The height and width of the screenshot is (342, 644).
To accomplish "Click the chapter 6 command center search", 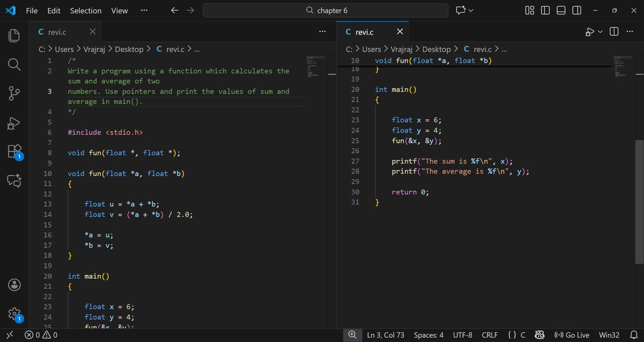I will tap(325, 10).
